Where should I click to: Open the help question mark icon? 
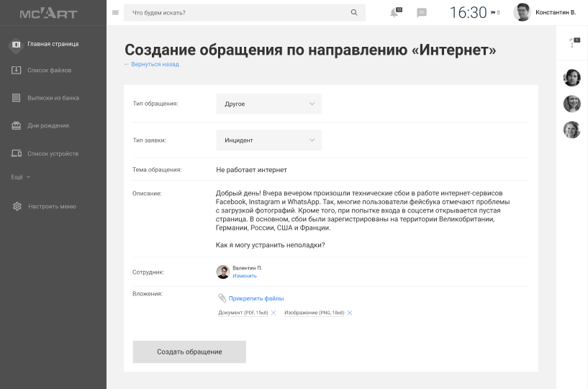coord(572,43)
